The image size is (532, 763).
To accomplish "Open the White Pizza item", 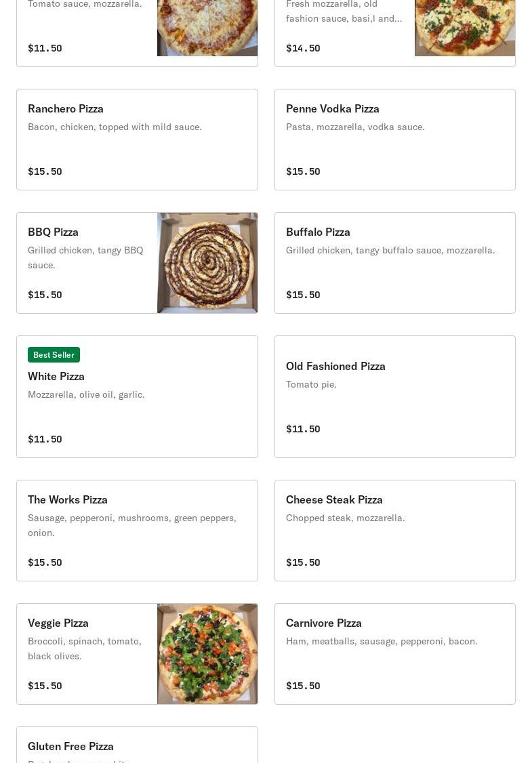I will pos(138,396).
